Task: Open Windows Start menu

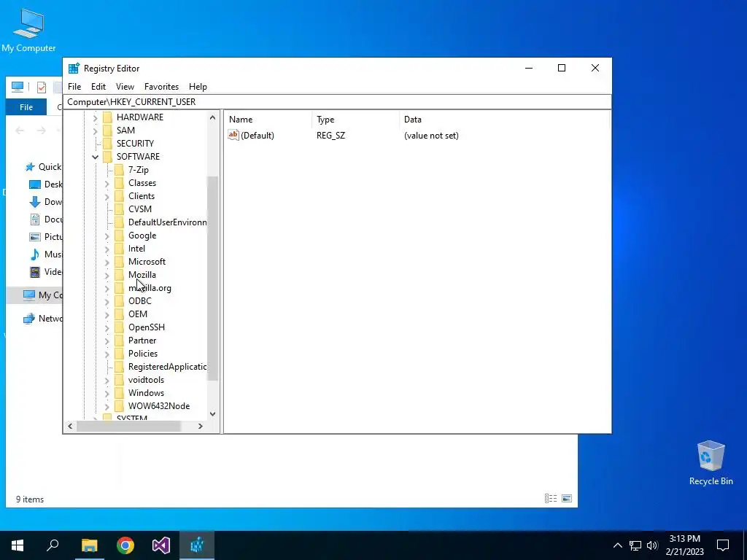Action: click(18, 545)
